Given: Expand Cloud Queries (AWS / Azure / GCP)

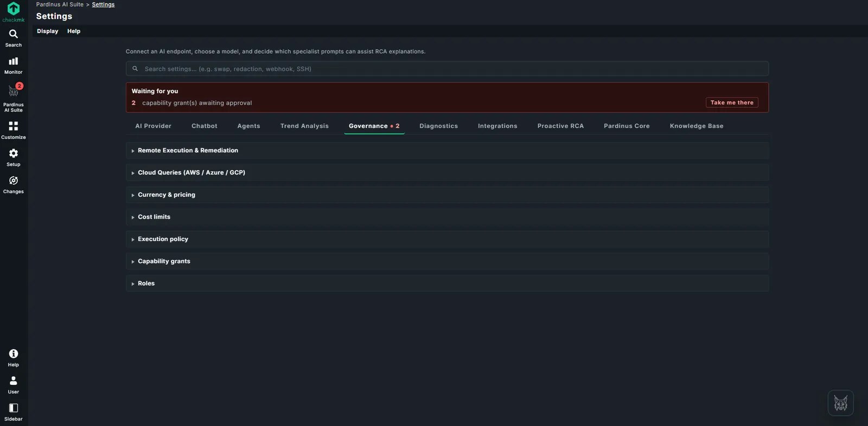Looking at the screenshot, I should click(447, 173).
